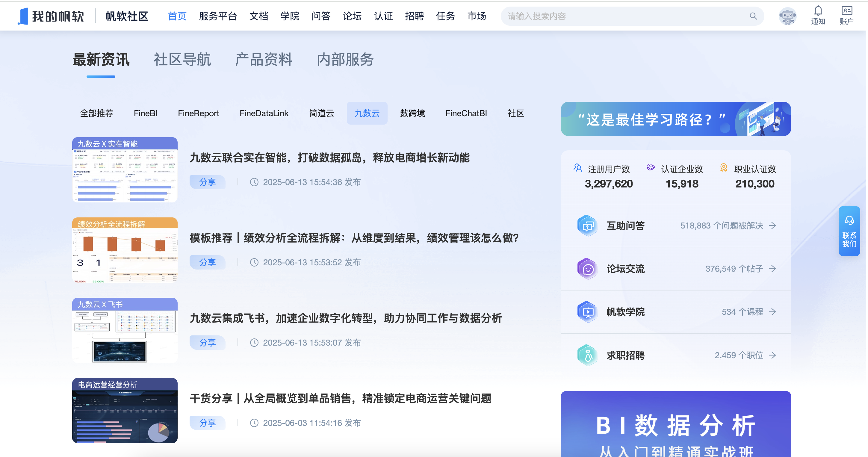Viewport: 868px width, 457px height.
Task: Click 分享 tag under 九数云联合实在智能 article
Action: [x=207, y=182]
